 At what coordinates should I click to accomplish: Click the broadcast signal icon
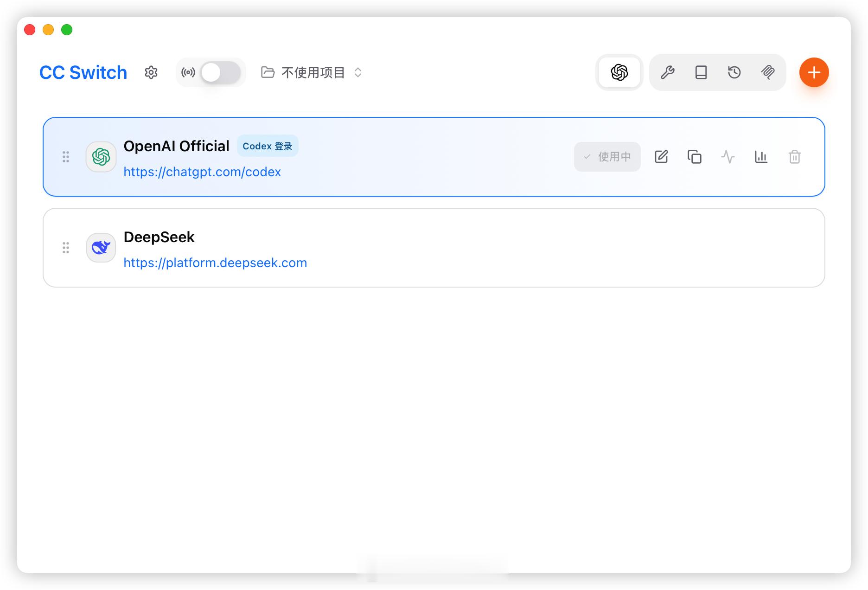pyautogui.click(x=188, y=72)
